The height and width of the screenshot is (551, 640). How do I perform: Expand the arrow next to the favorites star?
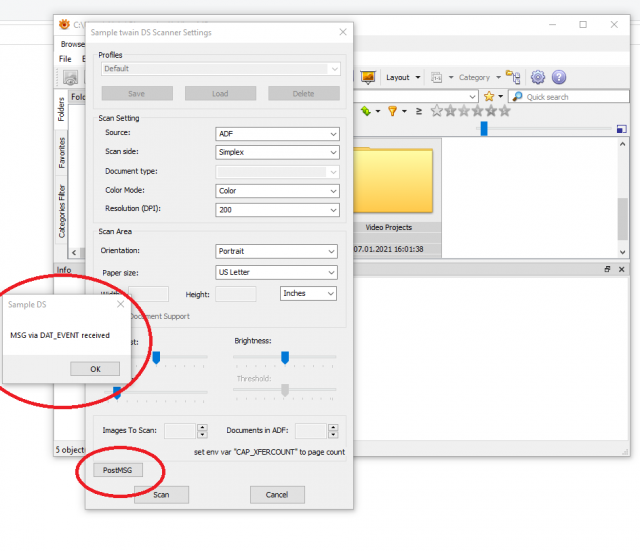[500, 97]
